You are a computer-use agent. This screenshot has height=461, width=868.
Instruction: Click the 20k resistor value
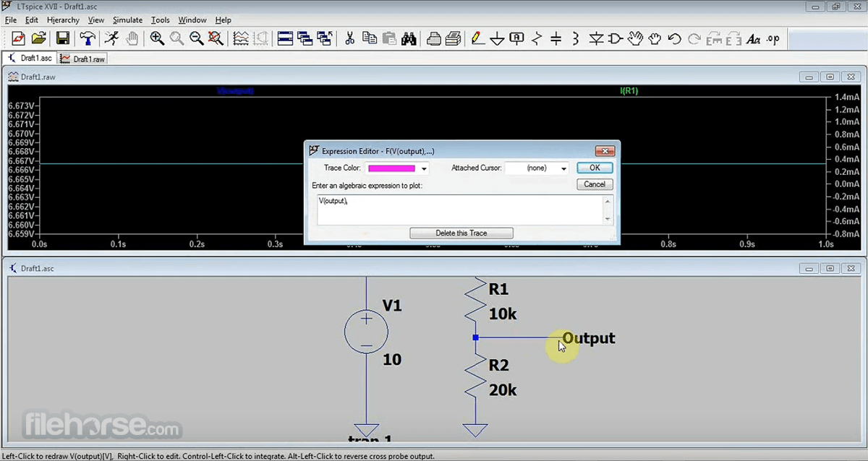pyautogui.click(x=503, y=390)
